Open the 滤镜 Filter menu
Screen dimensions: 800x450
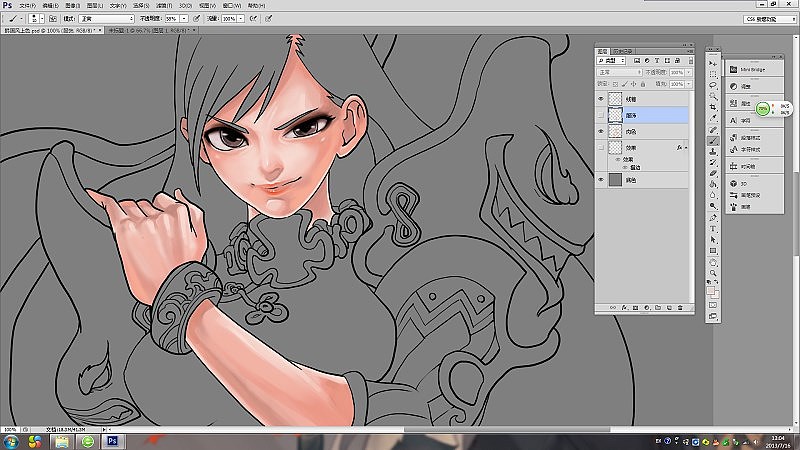(165, 5)
